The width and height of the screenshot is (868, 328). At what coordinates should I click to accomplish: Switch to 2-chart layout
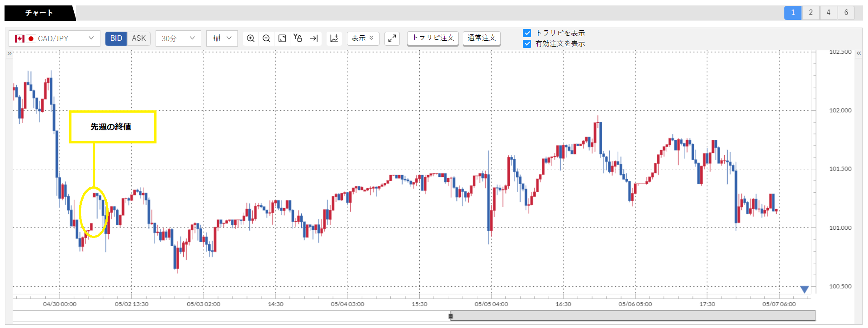[811, 13]
